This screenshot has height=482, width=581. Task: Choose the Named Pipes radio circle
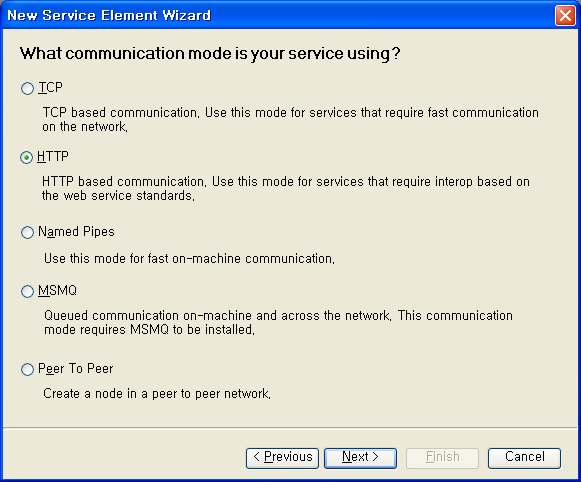pos(27,233)
